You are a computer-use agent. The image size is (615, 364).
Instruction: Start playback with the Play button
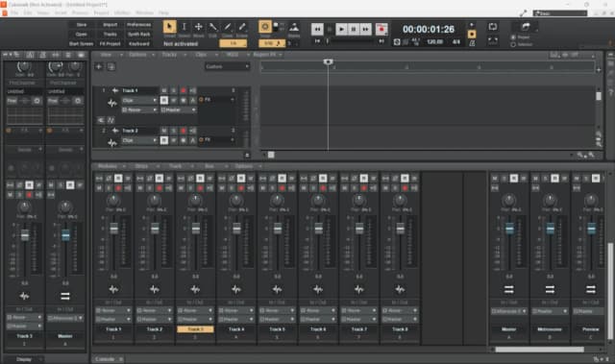(x=342, y=30)
